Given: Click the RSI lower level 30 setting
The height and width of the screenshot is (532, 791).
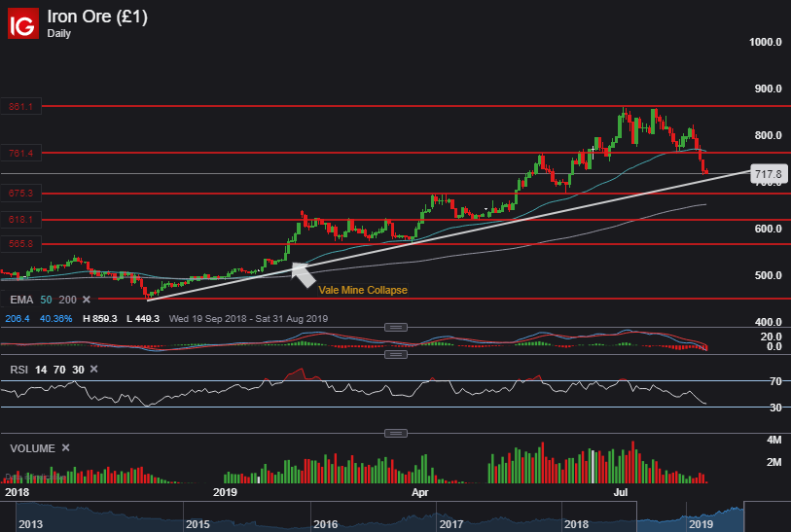Looking at the screenshot, I should click(x=78, y=370).
